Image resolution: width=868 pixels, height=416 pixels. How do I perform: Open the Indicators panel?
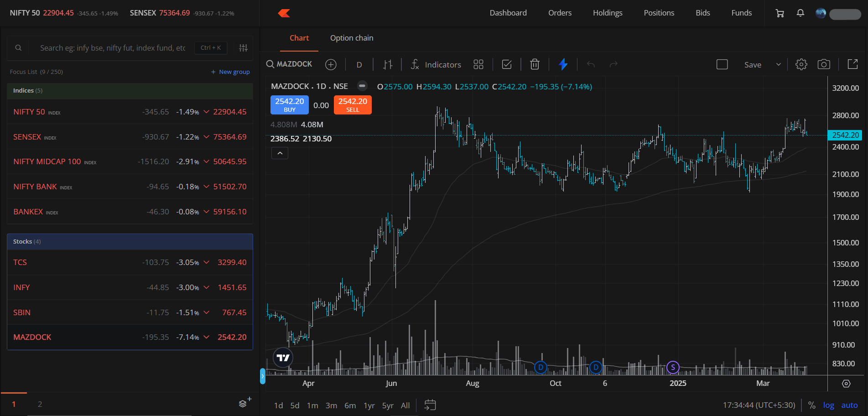pos(436,65)
